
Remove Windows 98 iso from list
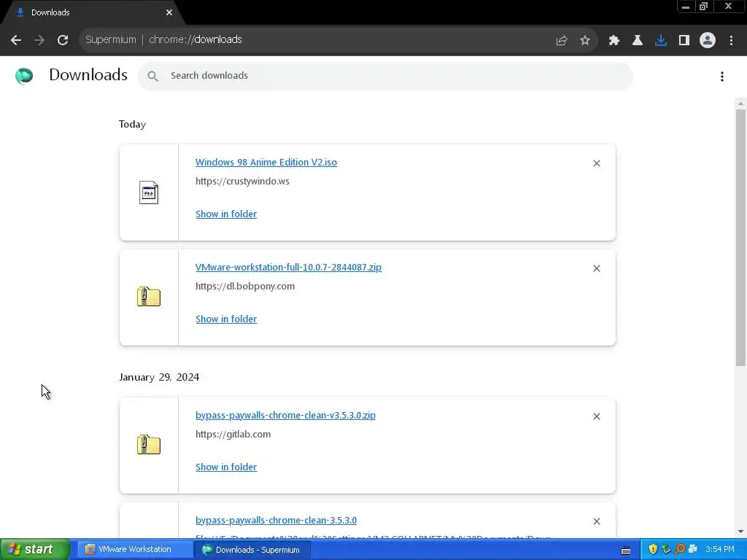click(x=597, y=163)
